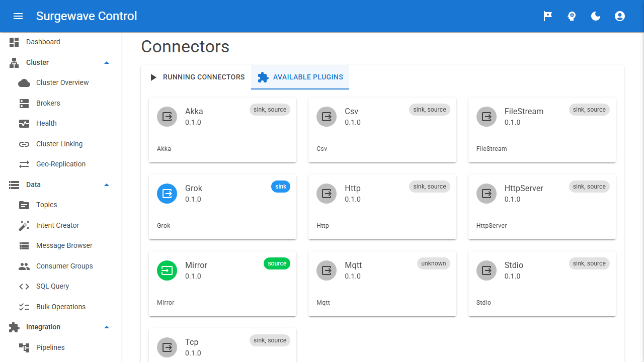
Task: Open the hamburger navigation menu
Action: [x=18, y=16]
